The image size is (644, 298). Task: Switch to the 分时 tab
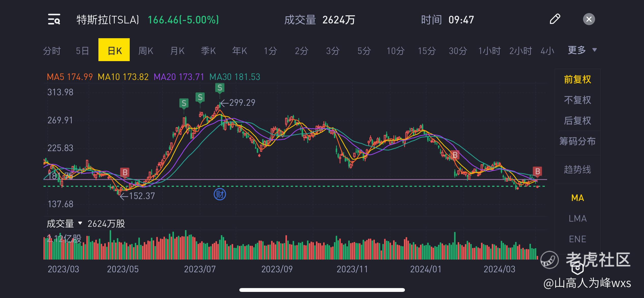coord(52,51)
